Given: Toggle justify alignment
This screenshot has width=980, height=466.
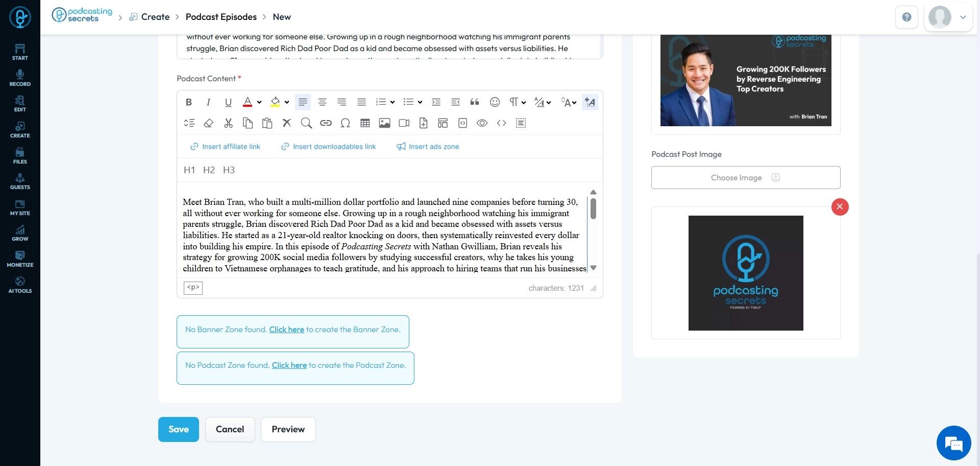Looking at the screenshot, I should [x=361, y=102].
